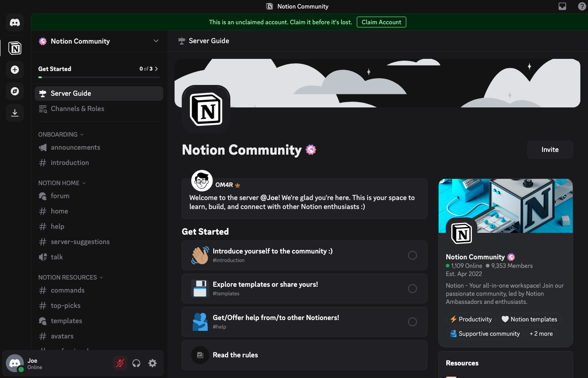
Task: Mark Get/Offer help task complete
Action: tap(413, 322)
